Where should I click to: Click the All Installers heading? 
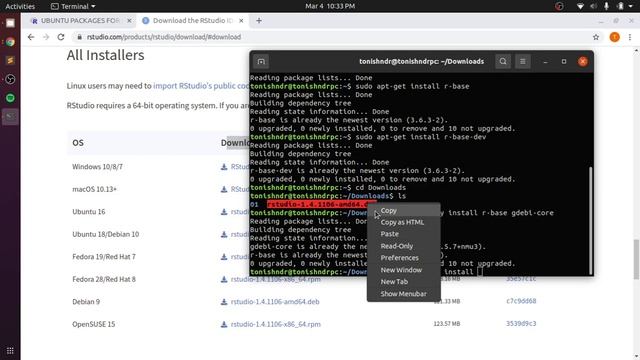(105, 55)
